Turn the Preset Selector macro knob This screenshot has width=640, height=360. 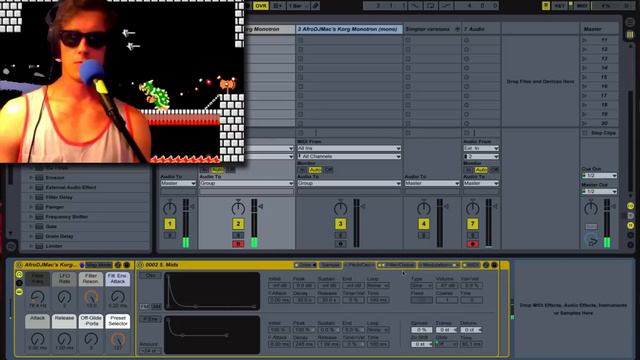118,339
